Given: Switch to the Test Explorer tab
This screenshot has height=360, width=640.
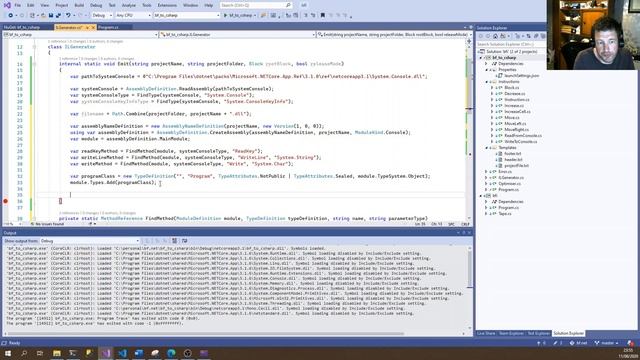Looking at the screenshot, I should click(539, 333).
